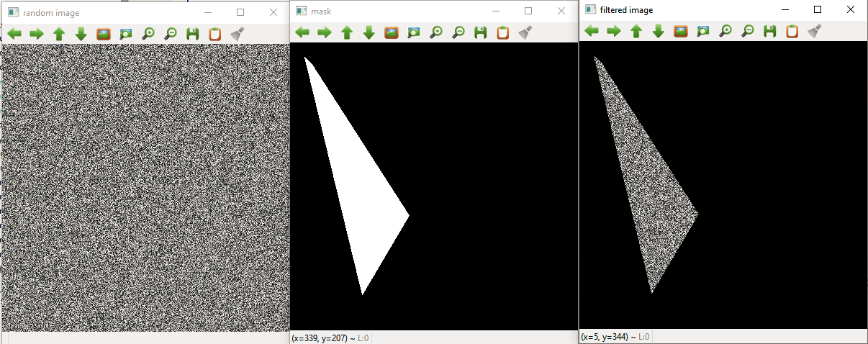Open properties brush in mask window
Image resolution: width=868 pixels, height=344 pixels.
pos(525,32)
